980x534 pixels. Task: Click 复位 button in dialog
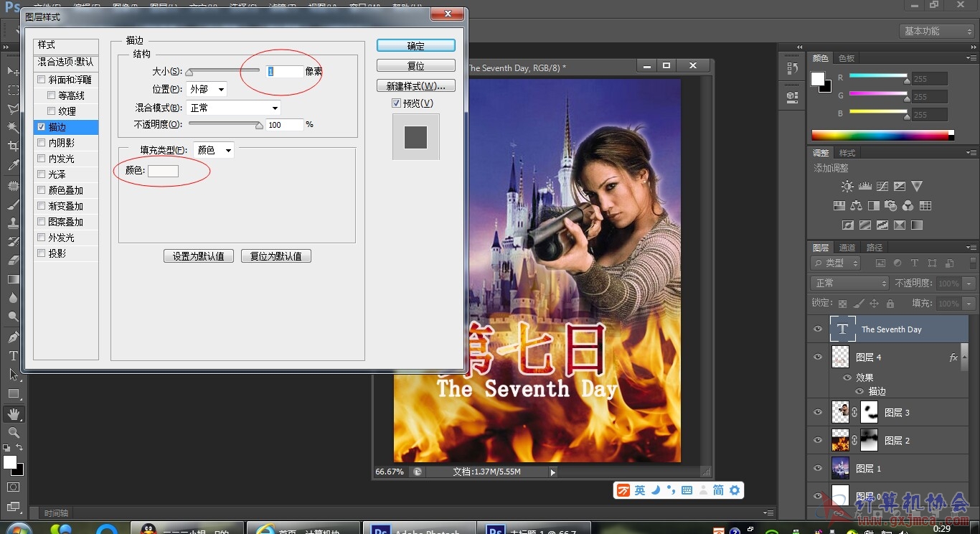[x=416, y=65]
